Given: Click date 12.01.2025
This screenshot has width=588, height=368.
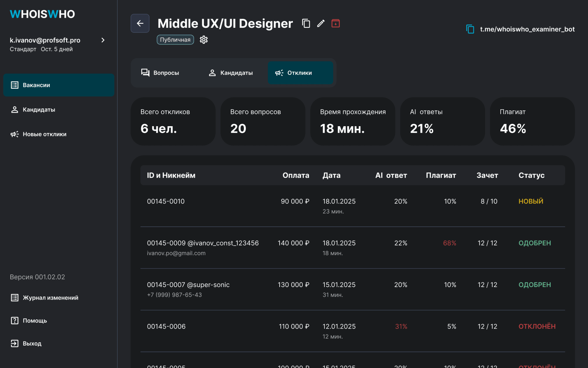Looking at the screenshot, I should click(339, 326).
